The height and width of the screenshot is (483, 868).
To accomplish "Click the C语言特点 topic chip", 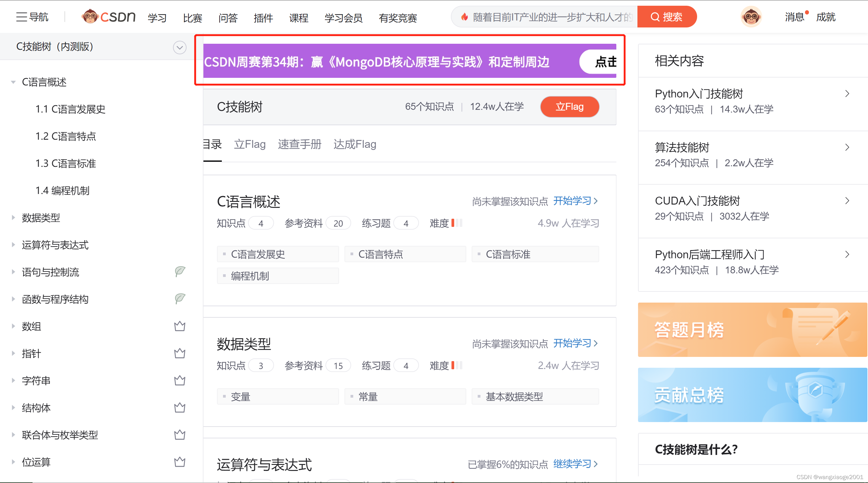I will tap(405, 254).
